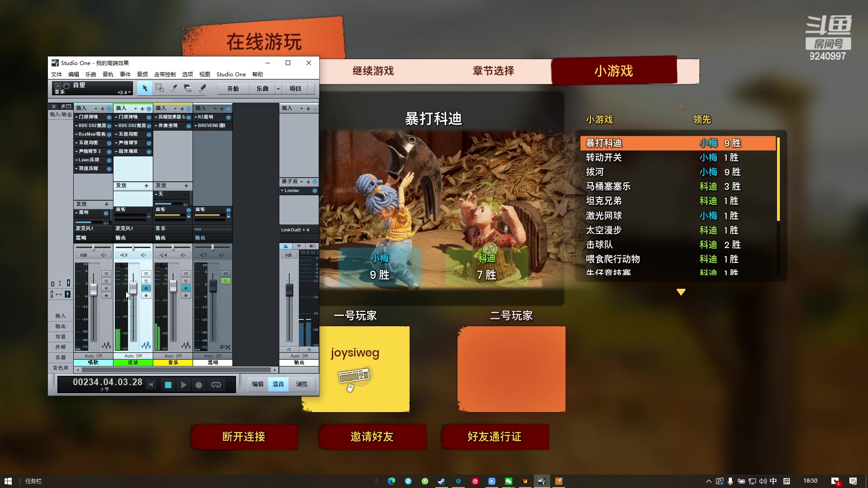Click the transport Record button
This screenshot has height=488, width=868.
[x=198, y=385]
